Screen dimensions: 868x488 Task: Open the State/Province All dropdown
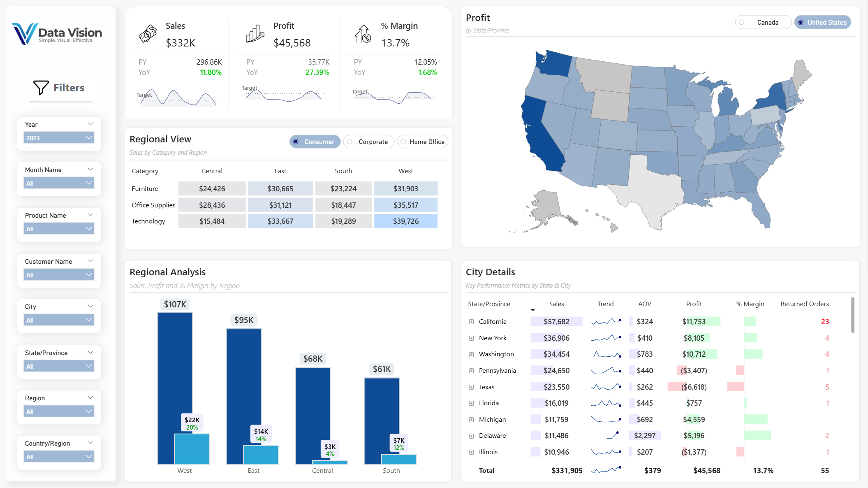pyautogui.click(x=59, y=366)
